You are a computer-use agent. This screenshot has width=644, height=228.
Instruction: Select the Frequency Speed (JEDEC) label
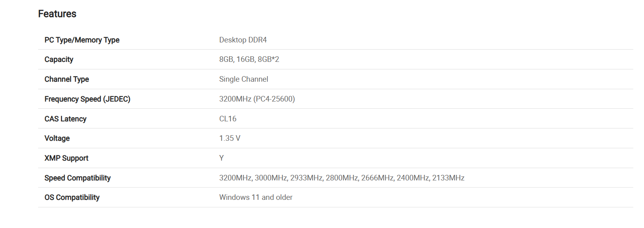click(87, 99)
